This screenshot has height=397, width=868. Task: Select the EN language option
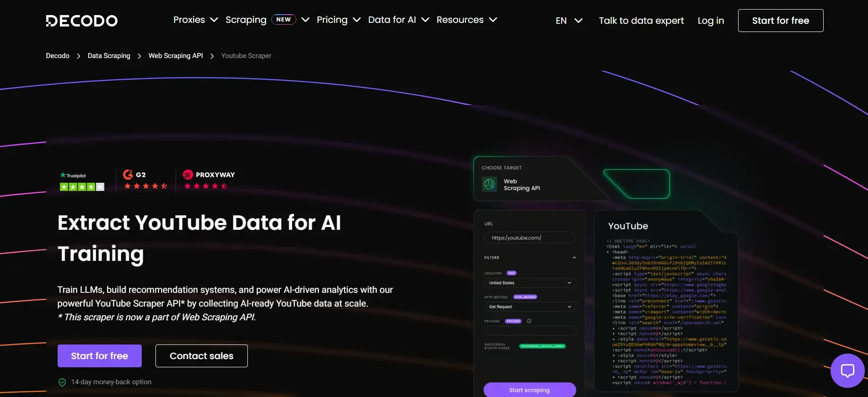click(x=561, y=21)
